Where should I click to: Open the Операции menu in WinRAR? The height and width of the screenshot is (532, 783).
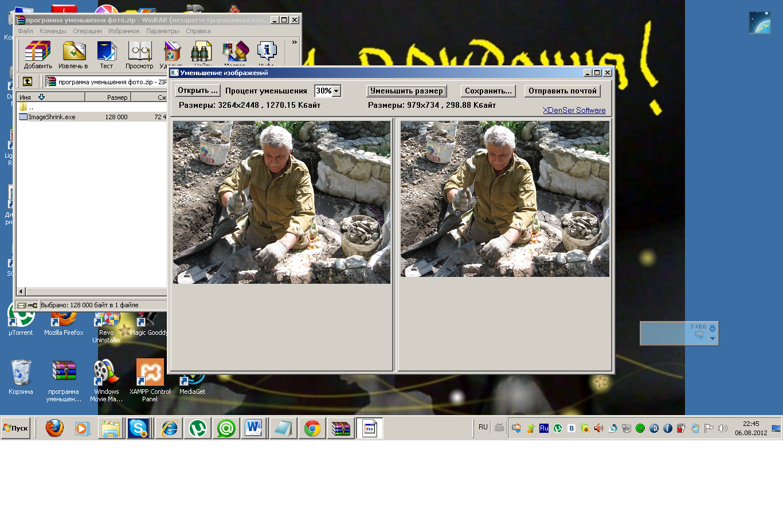click(87, 31)
